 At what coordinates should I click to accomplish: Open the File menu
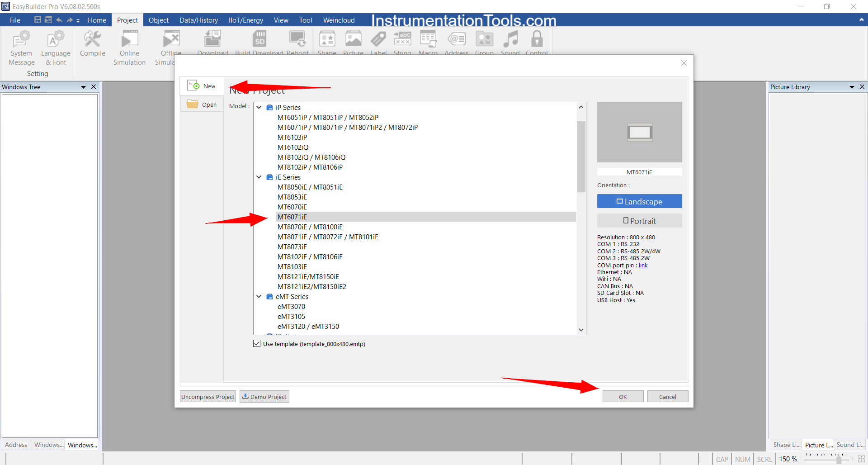click(x=15, y=20)
